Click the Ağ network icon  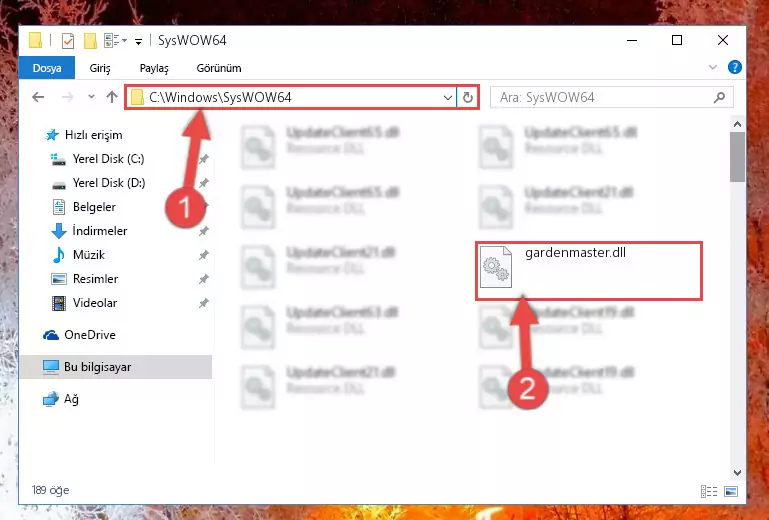coord(51,399)
